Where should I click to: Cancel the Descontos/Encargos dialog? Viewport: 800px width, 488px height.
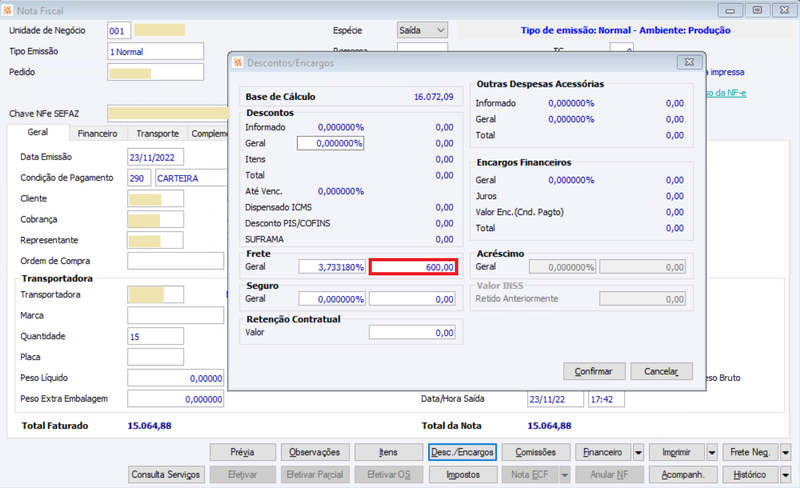pos(661,371)
